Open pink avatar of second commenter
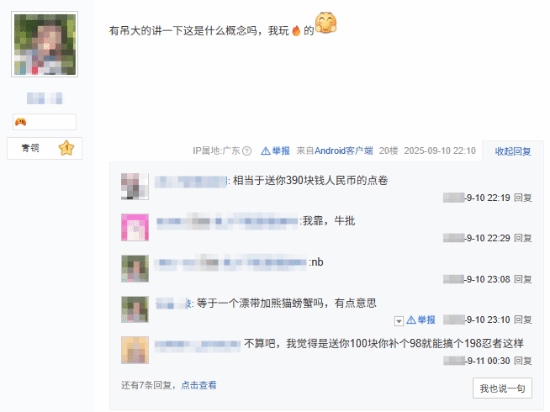The image size is (550, 412). [135, 228]
